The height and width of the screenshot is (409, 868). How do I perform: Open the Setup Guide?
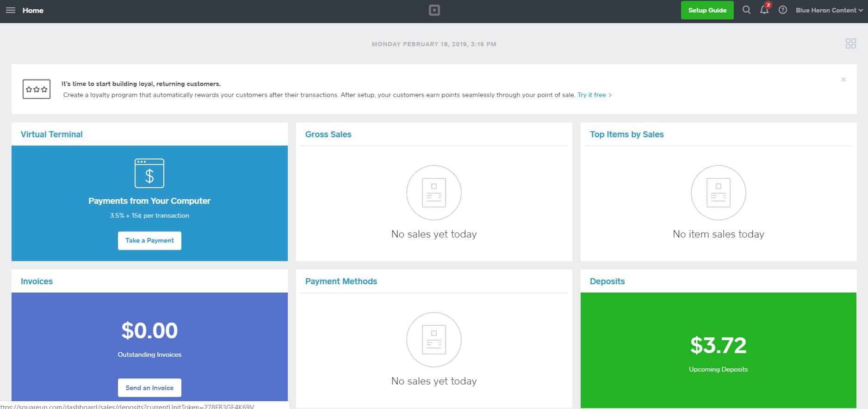click(707, 10)
